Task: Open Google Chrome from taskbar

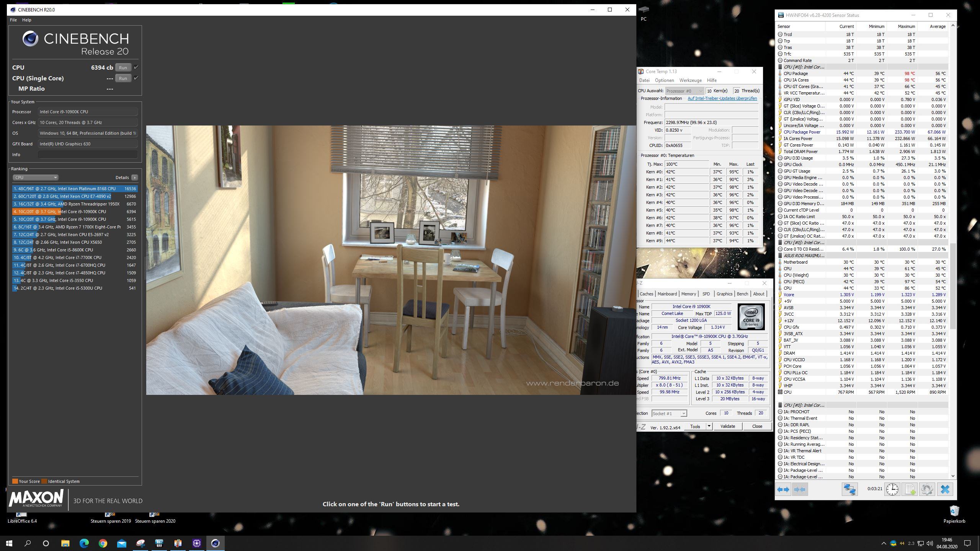Action: pos(103,543)
